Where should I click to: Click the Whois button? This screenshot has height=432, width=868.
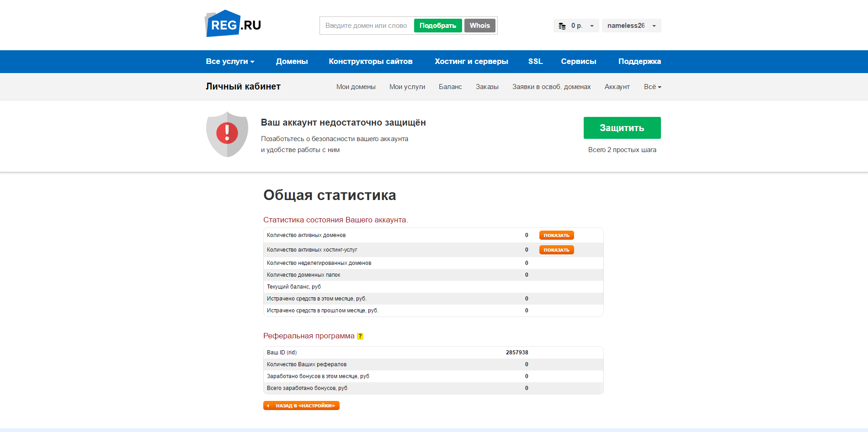pyautogui.click(x=479, y=25)
